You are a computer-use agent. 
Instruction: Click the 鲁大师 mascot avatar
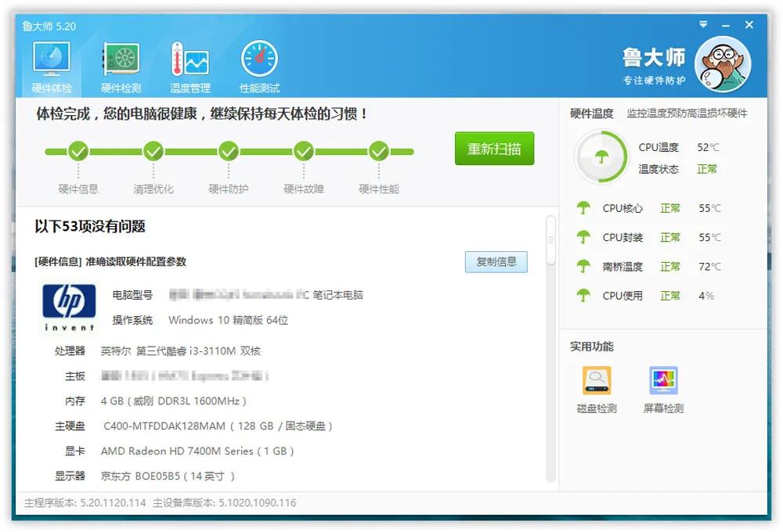[723, 64]
